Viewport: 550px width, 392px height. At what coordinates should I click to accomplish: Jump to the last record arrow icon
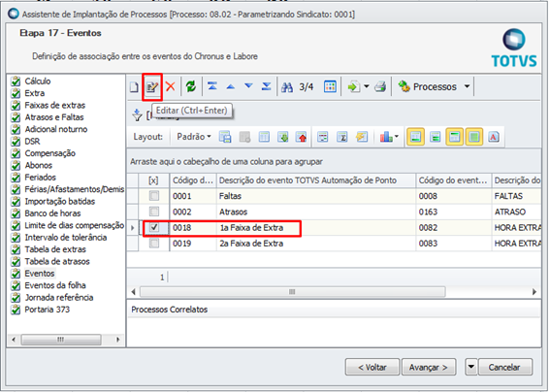point(266,86)
